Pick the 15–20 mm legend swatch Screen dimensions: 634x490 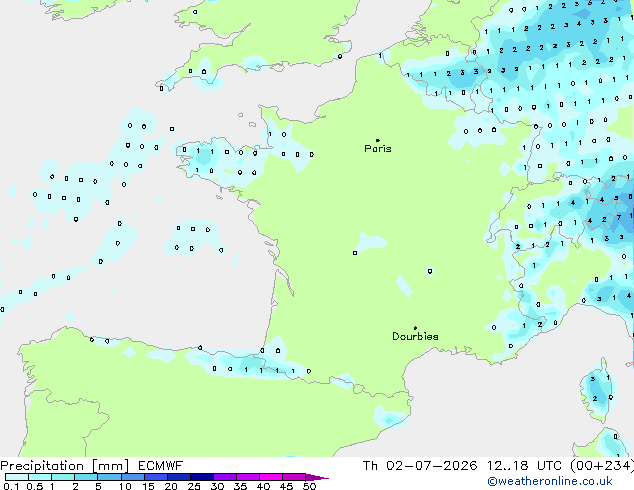(155, 477)
